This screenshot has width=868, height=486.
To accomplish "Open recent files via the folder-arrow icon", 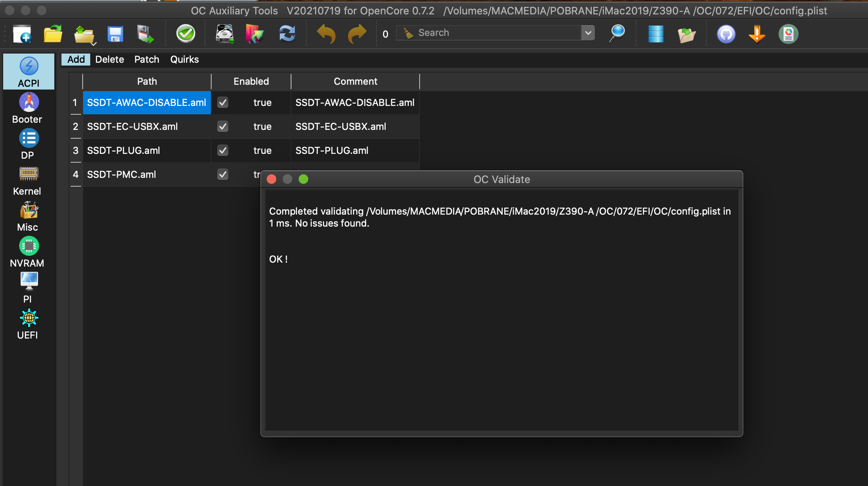I will coord(84,35).
